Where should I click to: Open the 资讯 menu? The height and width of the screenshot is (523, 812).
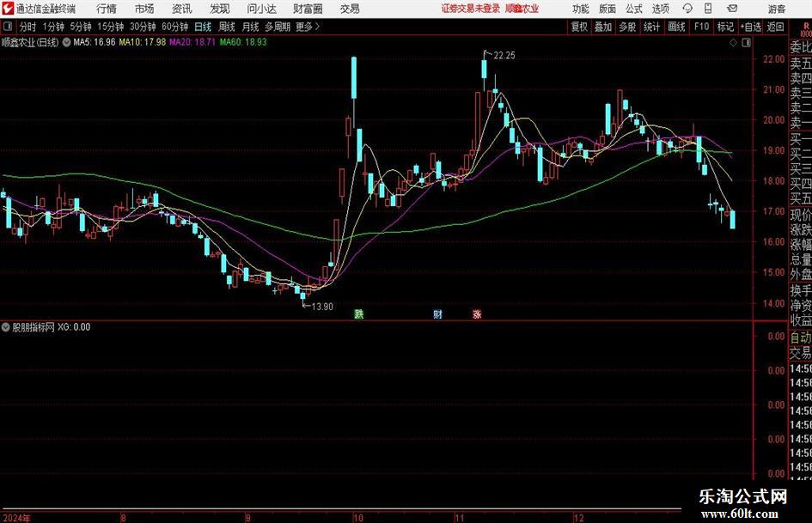(x=182, y=9)
